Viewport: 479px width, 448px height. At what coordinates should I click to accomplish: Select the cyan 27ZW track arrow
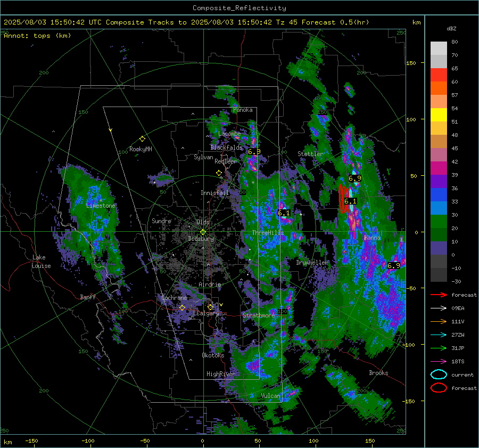439,335
